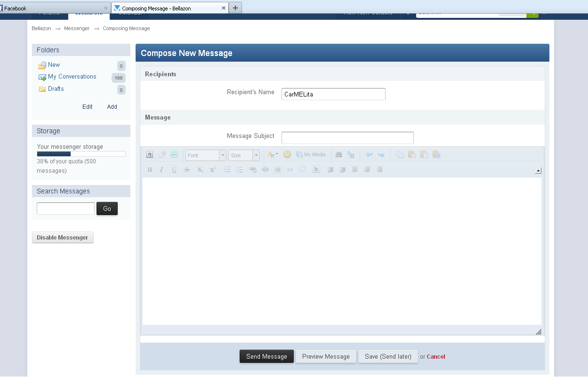The width and height of the screenshot is (588, 377).
Task: Open the My Conversations folder
Action: coord(72,77)
